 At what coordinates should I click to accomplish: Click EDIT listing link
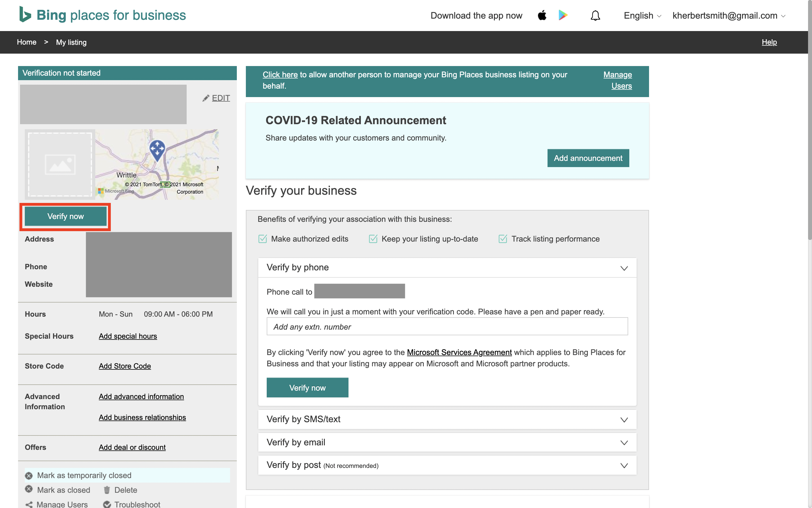[x=221, y=98]
